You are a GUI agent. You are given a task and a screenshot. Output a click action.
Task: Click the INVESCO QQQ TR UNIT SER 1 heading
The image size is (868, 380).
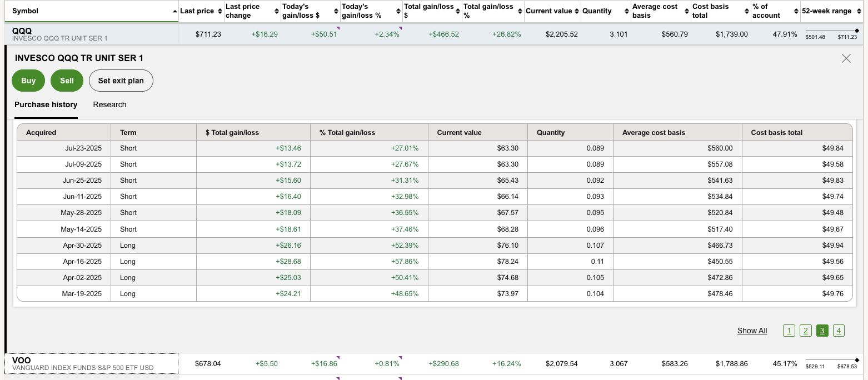[x=79, y=58]
